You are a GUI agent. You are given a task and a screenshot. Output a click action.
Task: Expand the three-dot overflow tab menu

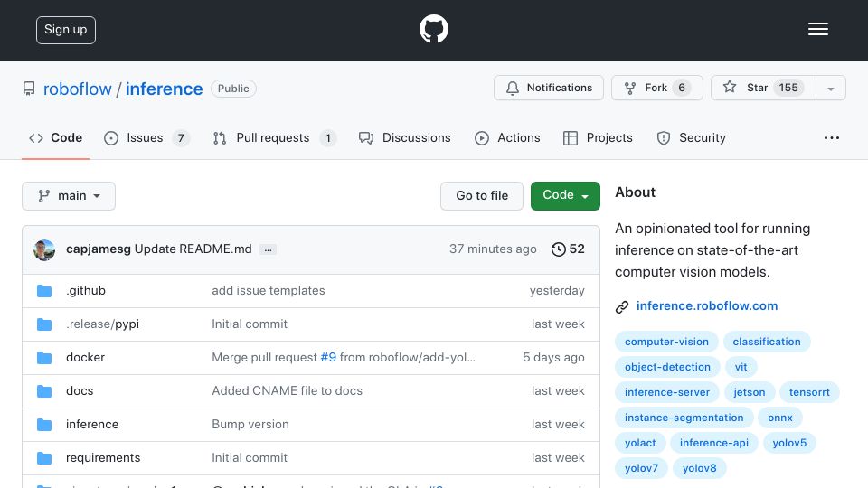[x=832, y=137]
